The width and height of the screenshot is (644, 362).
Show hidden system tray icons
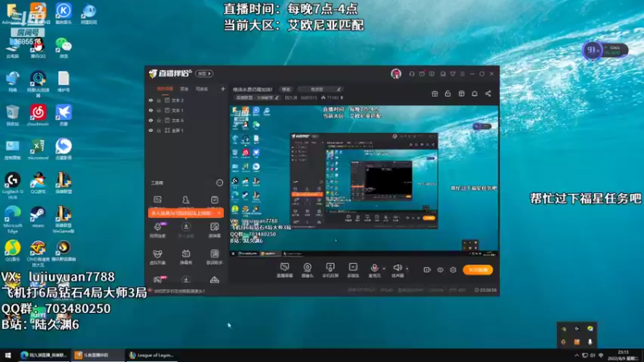coord(576,356)
